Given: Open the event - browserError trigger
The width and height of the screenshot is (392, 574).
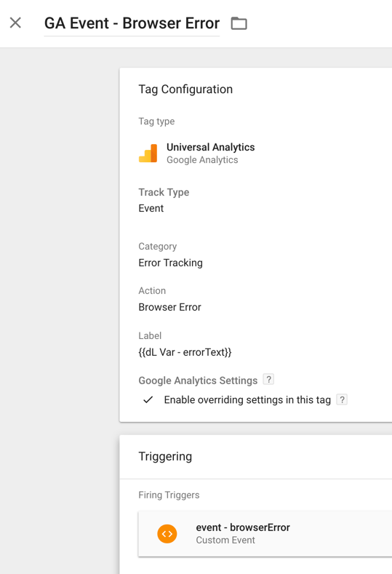Looking at the screenshot, I should (265, 534).
